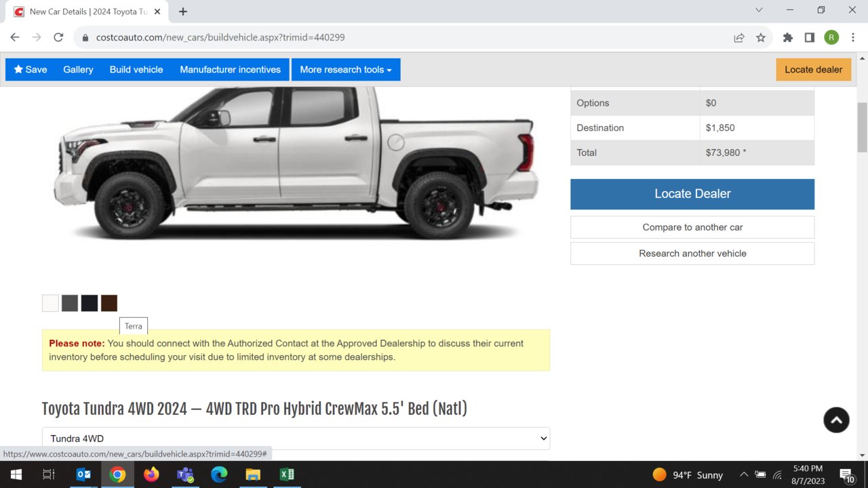The width and height of the screenshot is (868, 488).
Task: Open Outlook from the taskbar
Action: [x=83, y=474]
